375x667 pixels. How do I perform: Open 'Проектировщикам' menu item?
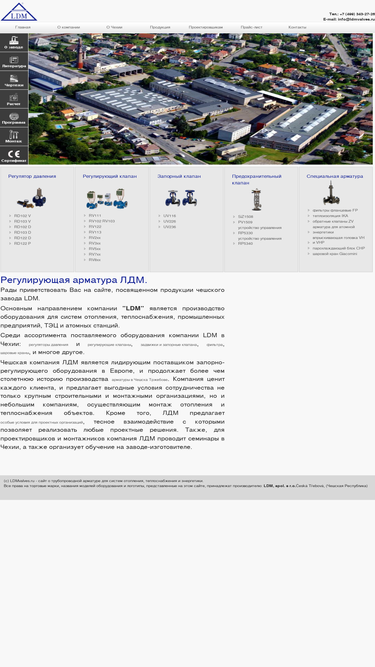pos(206,27)
